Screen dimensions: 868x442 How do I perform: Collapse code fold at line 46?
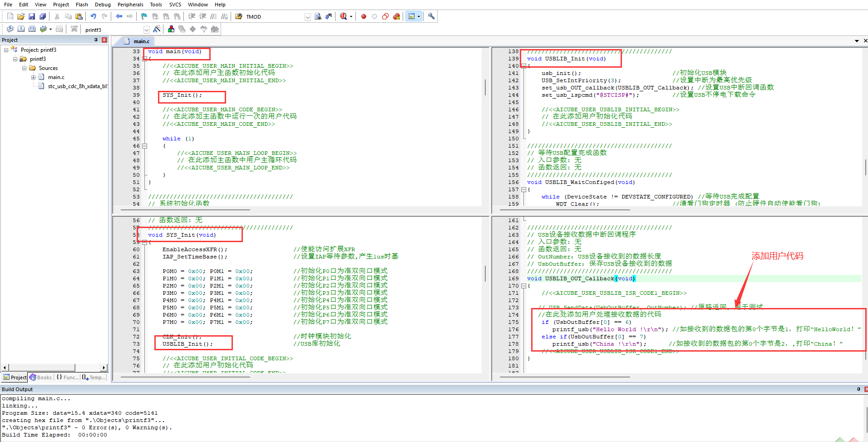[145, 146]
